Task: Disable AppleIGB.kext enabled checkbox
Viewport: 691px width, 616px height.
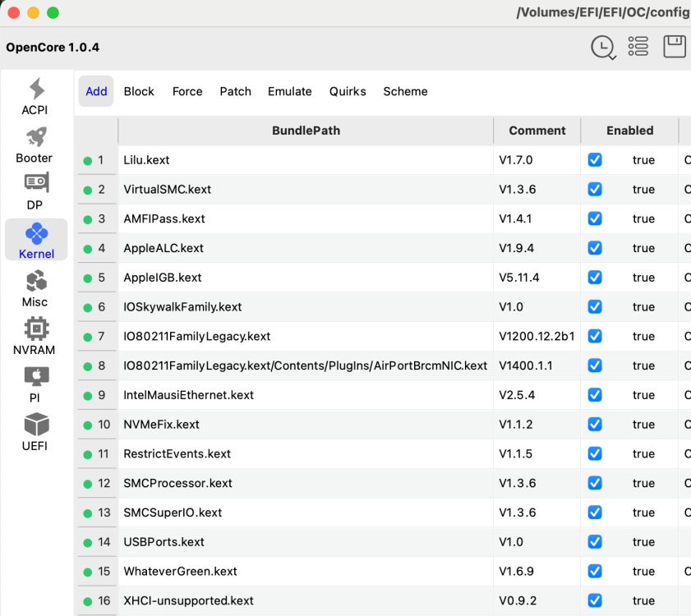Action: pyautogui.click(x=595, y=277)
